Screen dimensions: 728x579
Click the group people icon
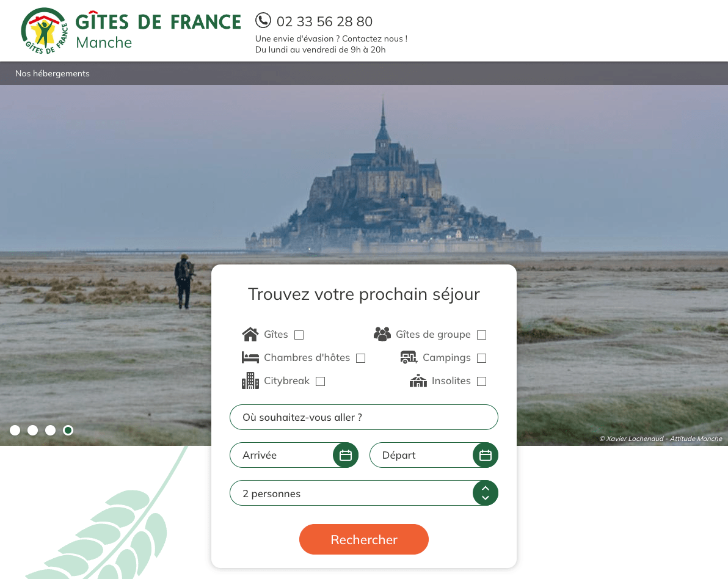click(382, 334)
